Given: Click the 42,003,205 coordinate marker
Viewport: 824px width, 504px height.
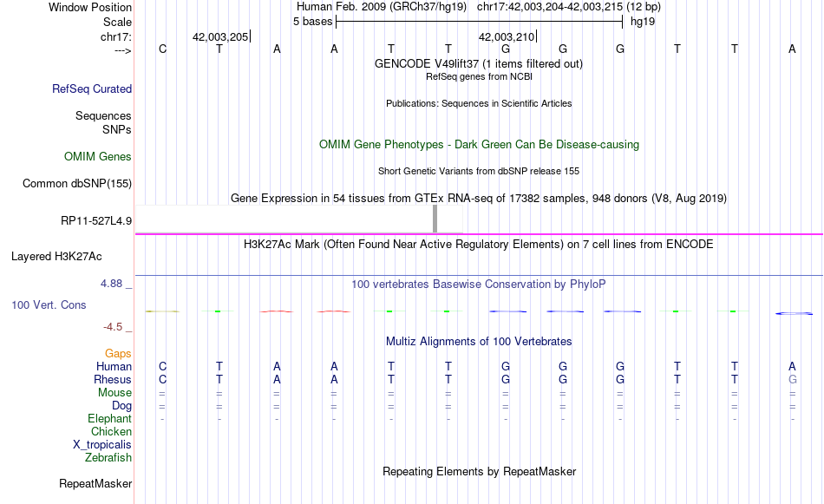Looking at the screenshot, I should 220,36.
